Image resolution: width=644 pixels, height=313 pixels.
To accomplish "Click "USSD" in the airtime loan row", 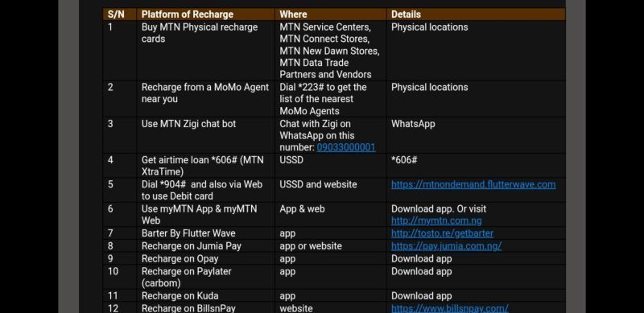I will point(291,160).
